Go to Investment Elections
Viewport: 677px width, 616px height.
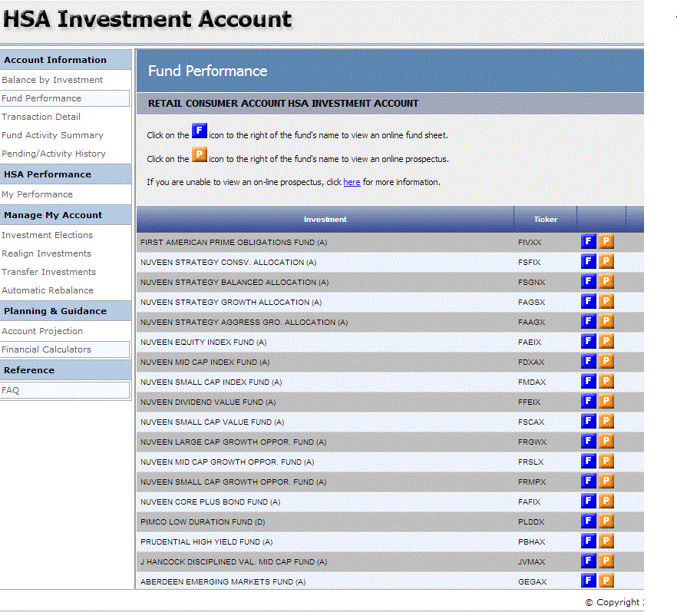[x=47, y=235]
